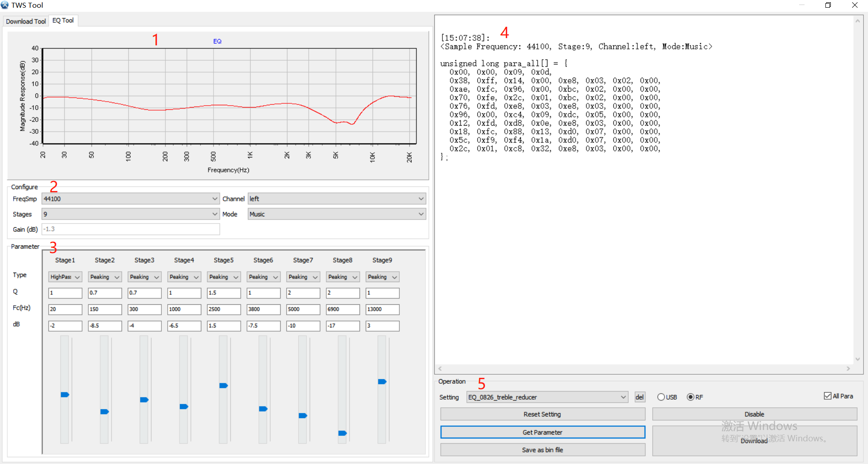Click the del button next to Setting

640,397
